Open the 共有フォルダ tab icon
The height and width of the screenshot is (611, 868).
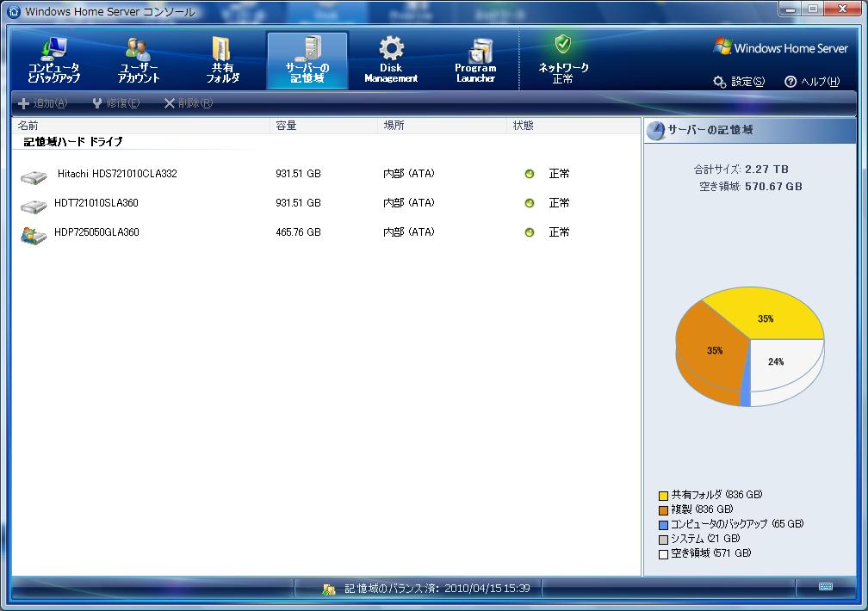222,49
